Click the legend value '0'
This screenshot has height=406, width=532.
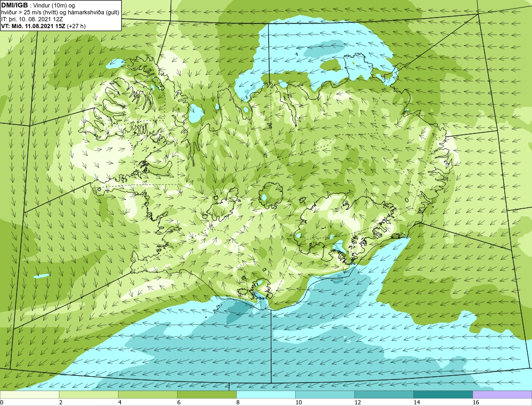click(2, 402)
